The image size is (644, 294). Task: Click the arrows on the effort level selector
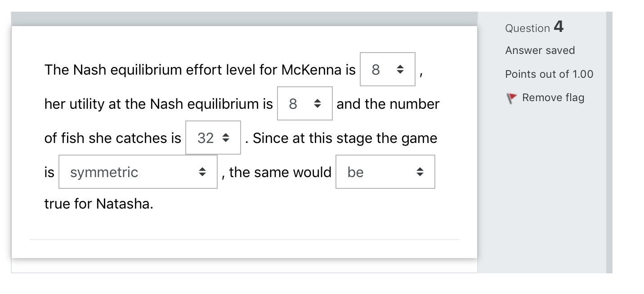click(x=399, y=70)
